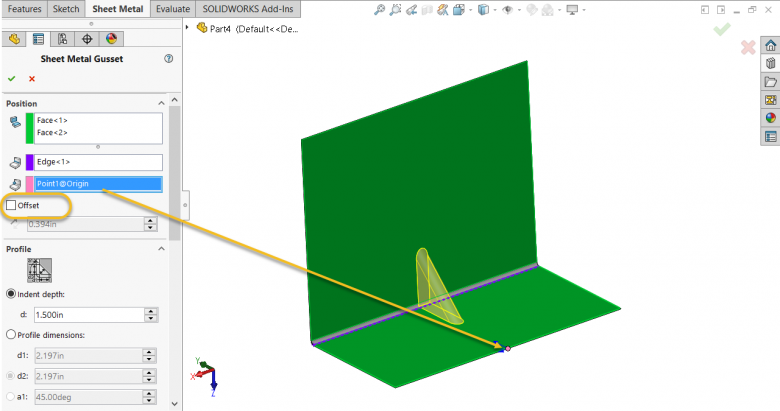Select the Sheet Metal tab
This screenshot has width=780, height=411.
tap(118, 9)
